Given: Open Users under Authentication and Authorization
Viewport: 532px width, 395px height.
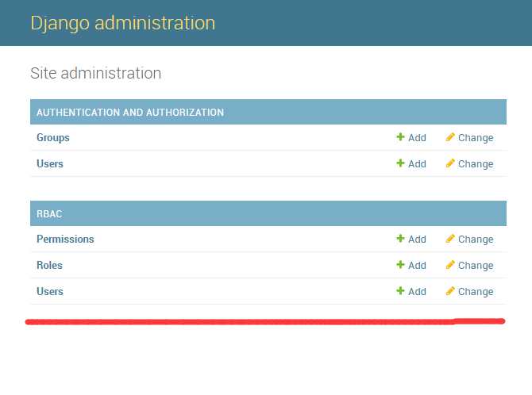Looking at the screenshot, I should [50, 163].
